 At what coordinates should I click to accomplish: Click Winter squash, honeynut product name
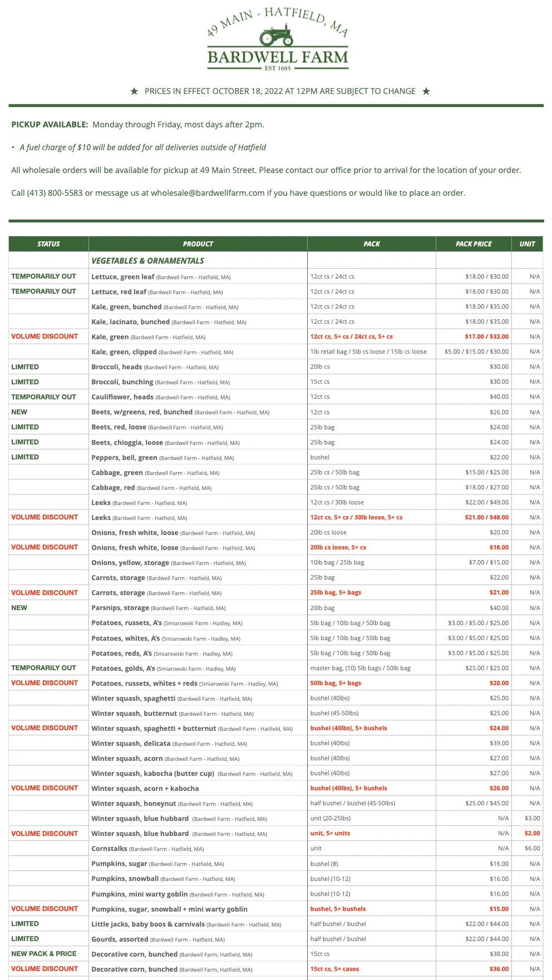134,803
